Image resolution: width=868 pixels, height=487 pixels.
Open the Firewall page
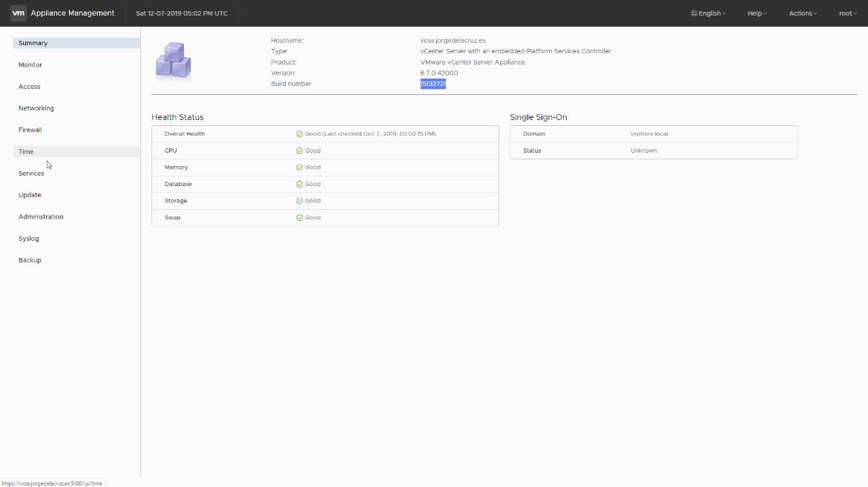[x=76, y=130]
